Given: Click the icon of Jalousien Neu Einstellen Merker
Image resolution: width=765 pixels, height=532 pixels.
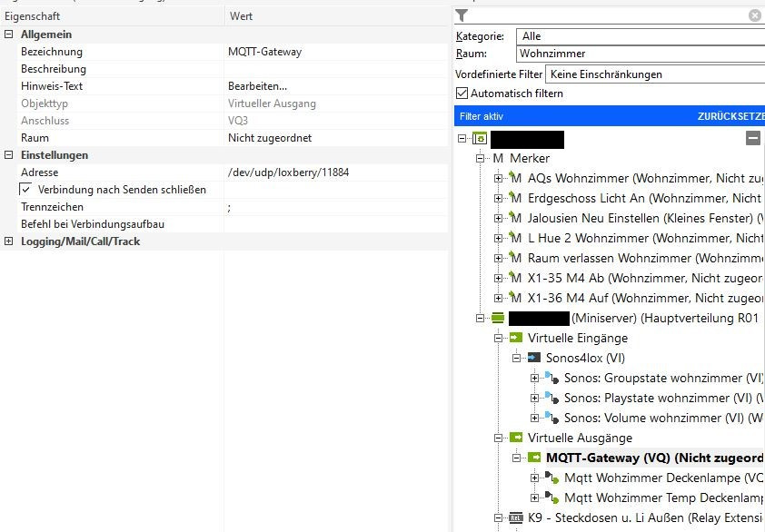Looking at the screenshot, I should [515, 218].
